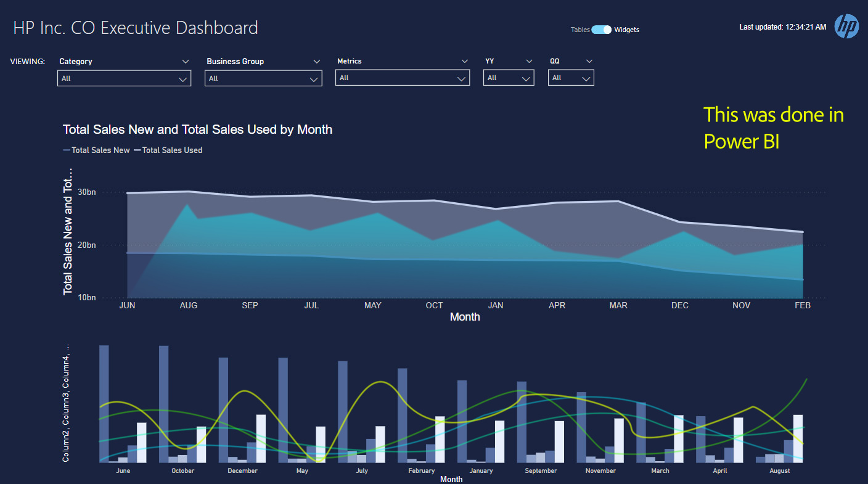Open the Business Group 'All' dropdown box
Image resolution: width=868 pixels, height=484 pixels.
(263, 78)
